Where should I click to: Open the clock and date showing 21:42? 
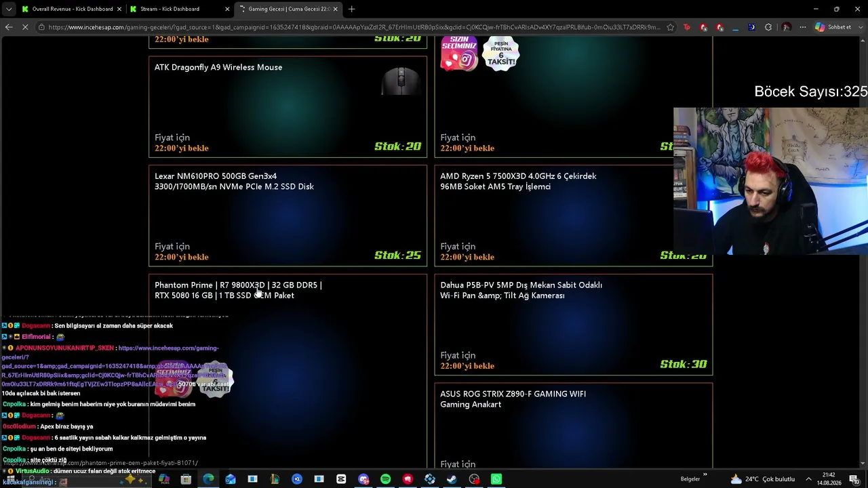tap(829, 479)
